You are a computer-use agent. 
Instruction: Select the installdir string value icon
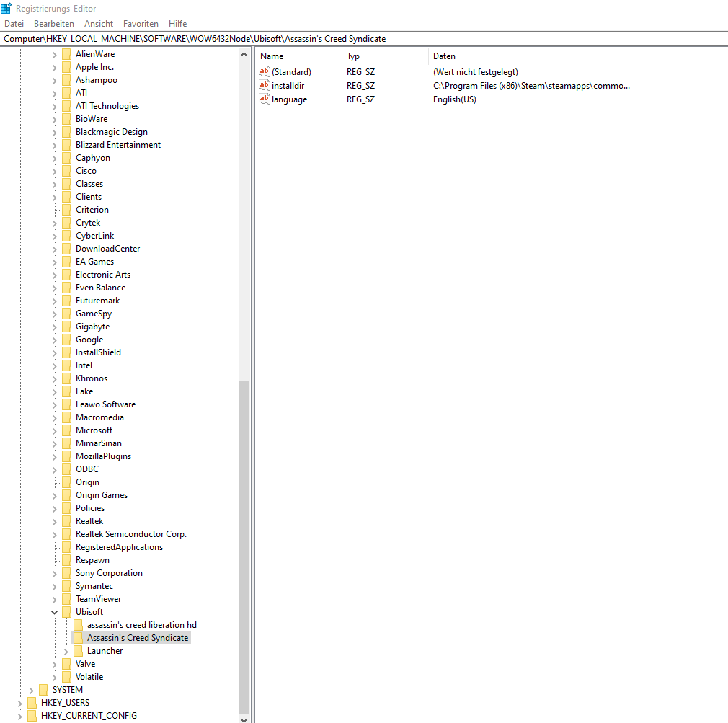pyautogui.click(x=265, y=85)
